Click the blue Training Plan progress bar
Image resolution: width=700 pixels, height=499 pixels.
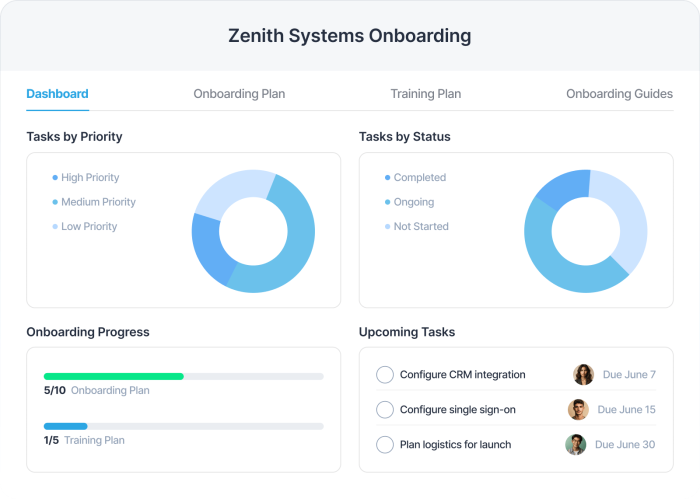pos(66,426)
